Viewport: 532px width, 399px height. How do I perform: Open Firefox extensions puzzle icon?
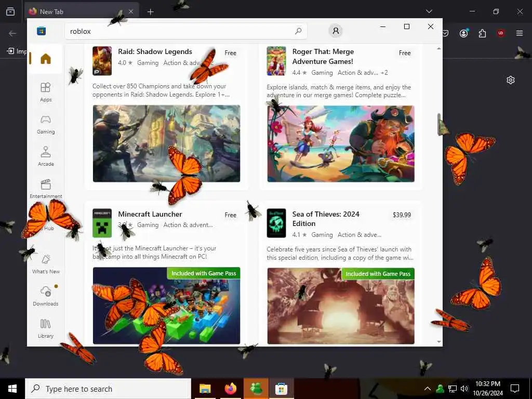coord(482,33)
